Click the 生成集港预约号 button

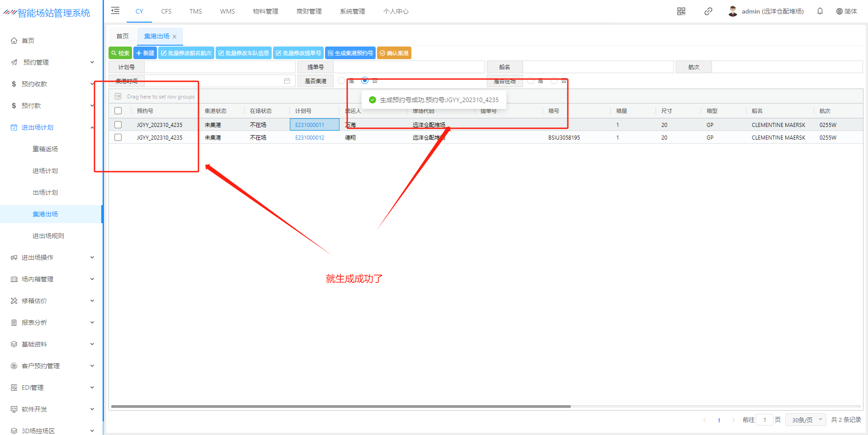tap(350, 53)
